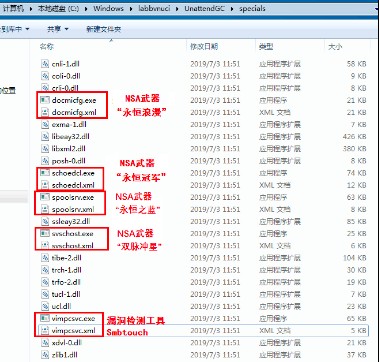The width and height of the screenshot is (379, 362).
Task: Click the 380 KB size of libxml2.dll
Action: pyautogui.click(x=354, y=149)
